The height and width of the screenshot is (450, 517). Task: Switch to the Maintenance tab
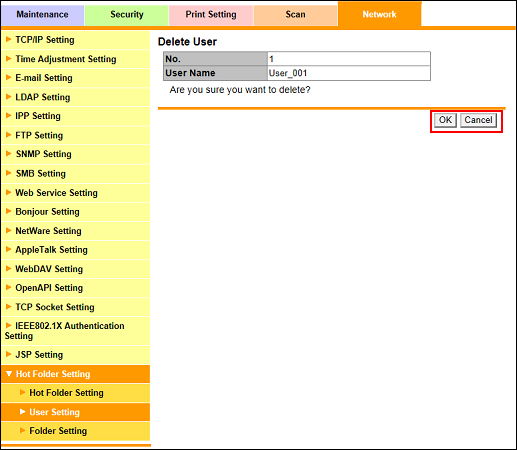coord(42,15)
